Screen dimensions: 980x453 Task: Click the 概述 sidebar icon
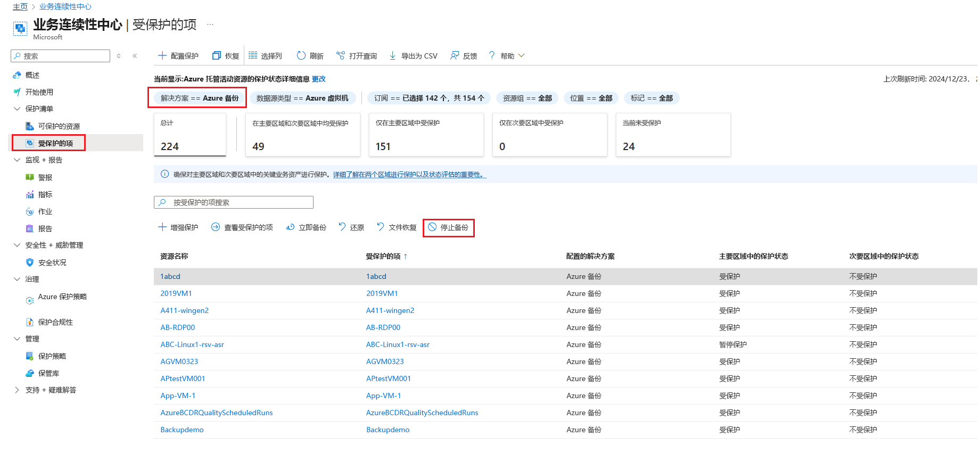[x=17, y=75]
